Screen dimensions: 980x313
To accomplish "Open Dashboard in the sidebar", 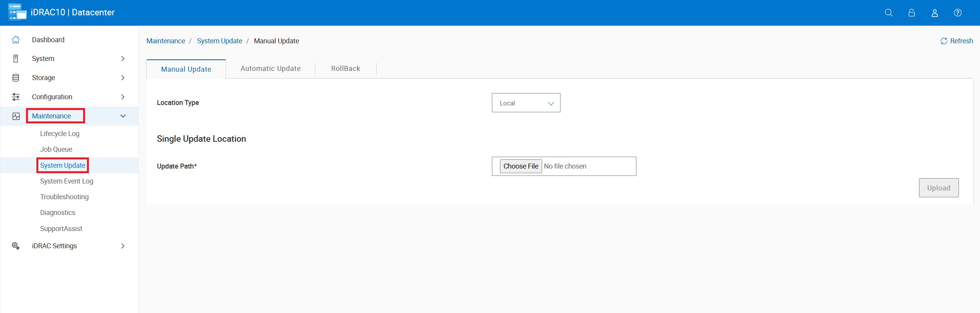I will click(x=48, y=40).
